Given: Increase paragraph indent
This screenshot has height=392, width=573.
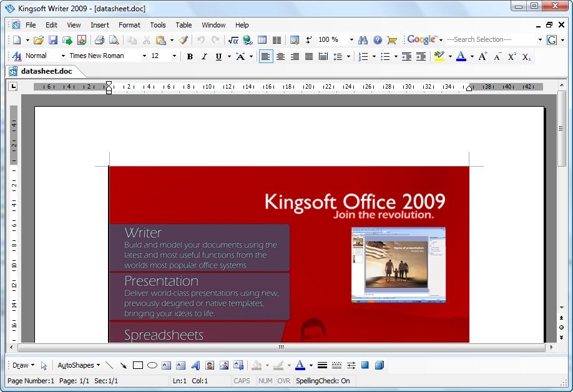Looking at the screenshot, I should pos(421,57).
